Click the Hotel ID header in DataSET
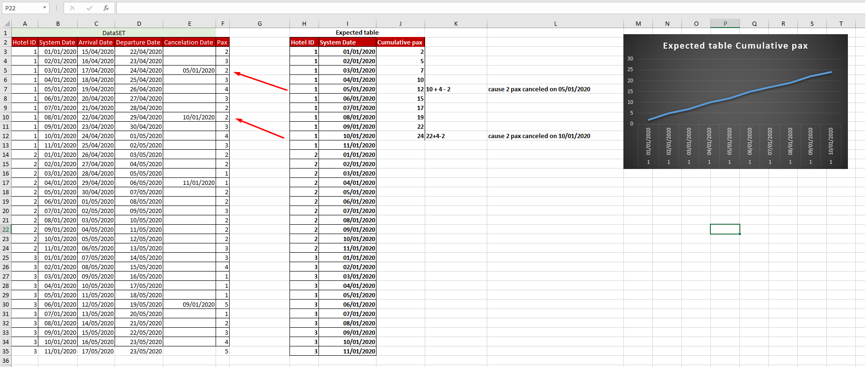 [x=25, y=42]
